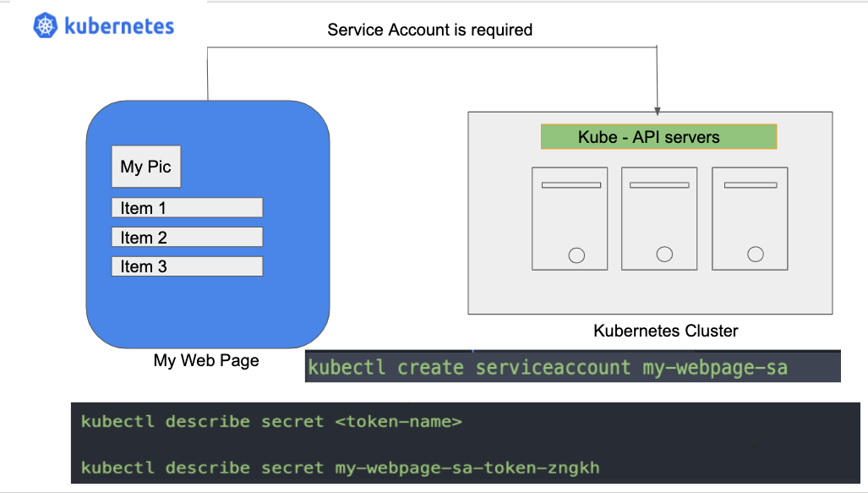Viewport: 868px width, 493px height.
Task: Select Item 1 in the web page
Action: [x=186, y=207]
